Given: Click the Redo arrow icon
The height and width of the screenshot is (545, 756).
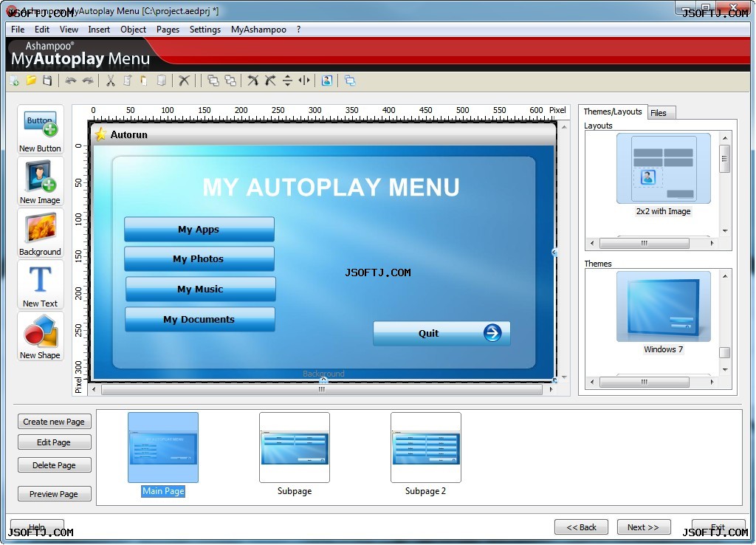Looking at the screenshot, I should (88, 80).
